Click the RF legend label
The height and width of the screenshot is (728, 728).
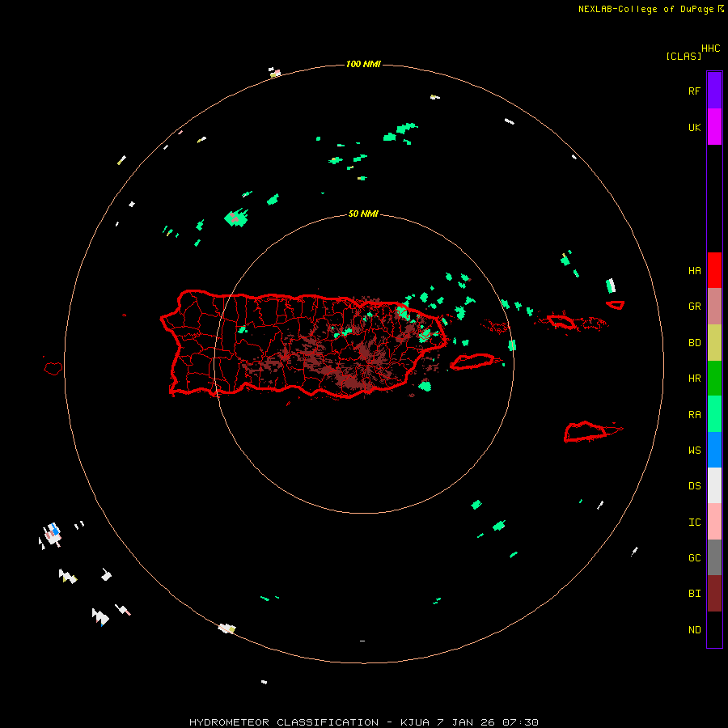[x=694, y=91]
